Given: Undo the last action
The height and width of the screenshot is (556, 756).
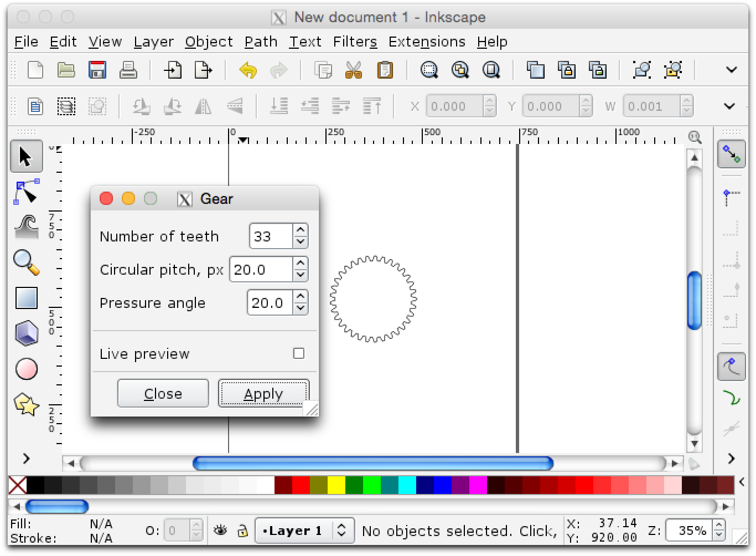Looking at the screenshot, I should 248,70.
